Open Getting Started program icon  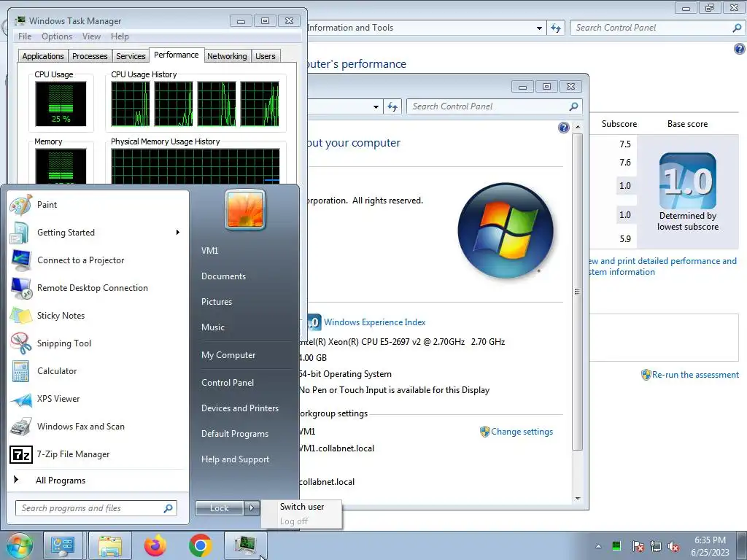(20, 233)
